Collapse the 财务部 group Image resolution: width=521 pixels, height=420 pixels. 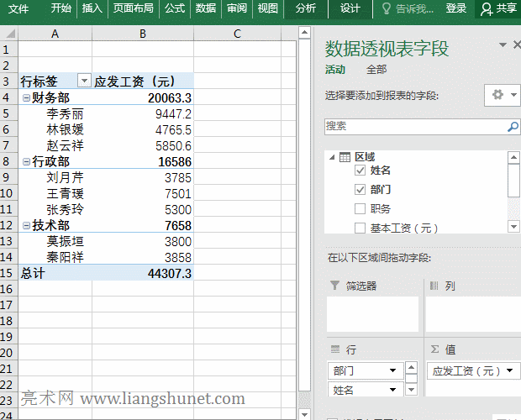26,98
